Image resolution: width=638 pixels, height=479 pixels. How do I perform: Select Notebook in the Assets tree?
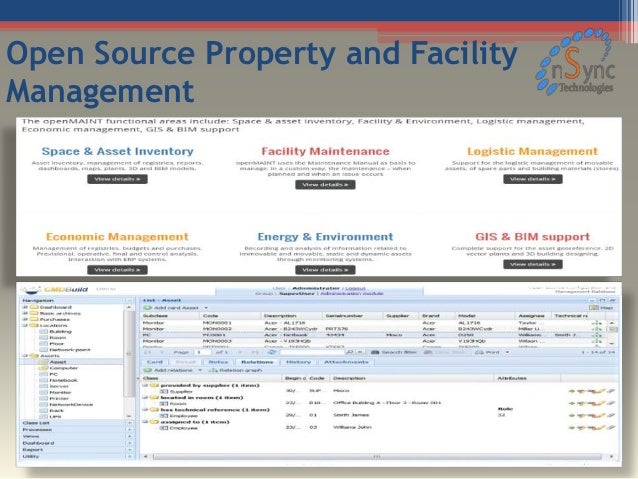[63, 380]
